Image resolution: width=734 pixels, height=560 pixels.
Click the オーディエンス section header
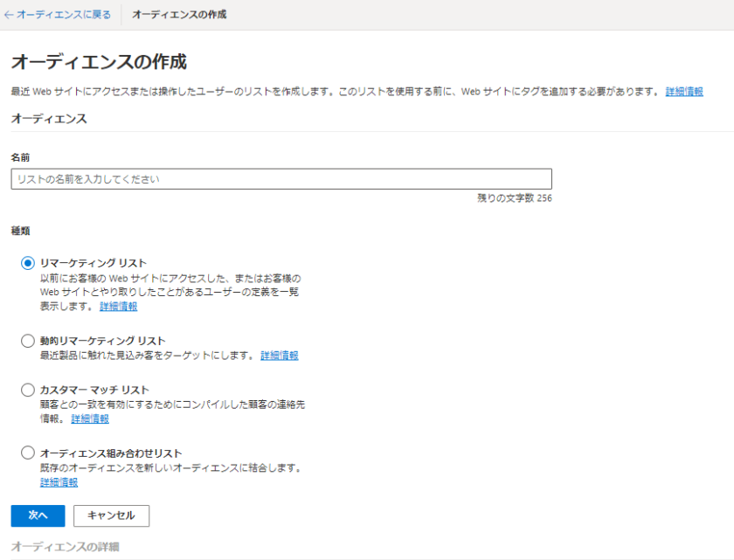click(x=49, y=119)
